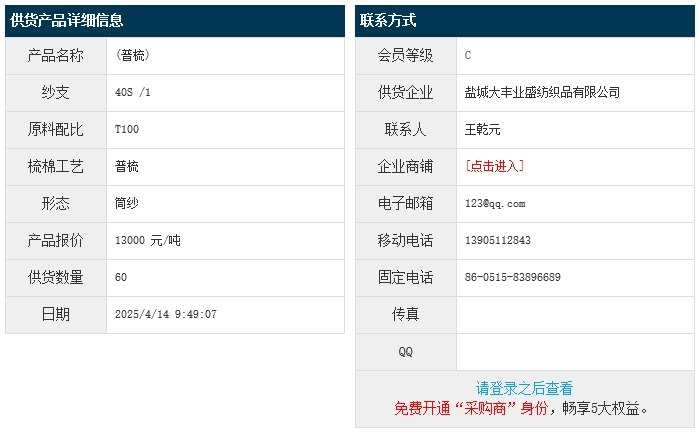The image size is (700, 434).
Task: Open the 请登录之后查看 login link
Action: pyautogui.click(x=524, y=388)
